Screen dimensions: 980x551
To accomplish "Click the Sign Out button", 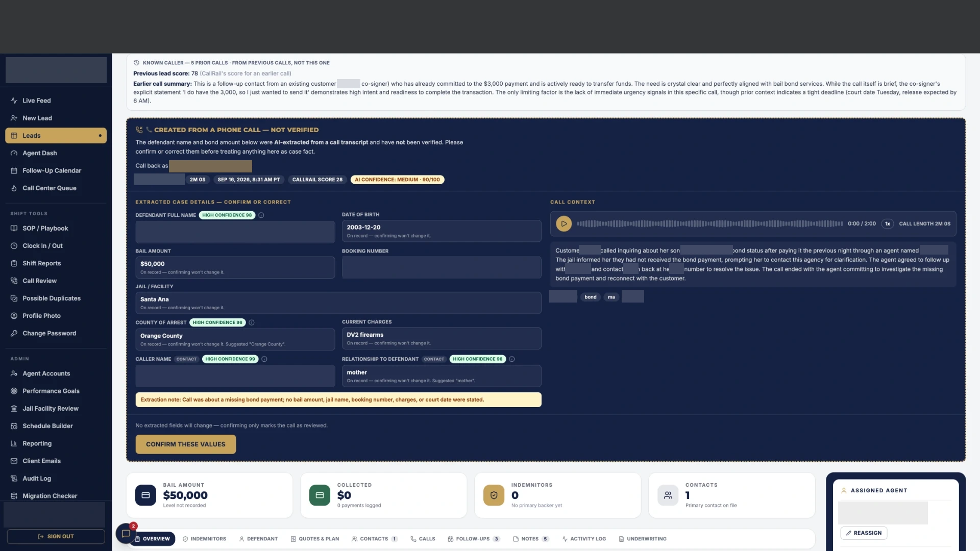I will coord(56,536).
